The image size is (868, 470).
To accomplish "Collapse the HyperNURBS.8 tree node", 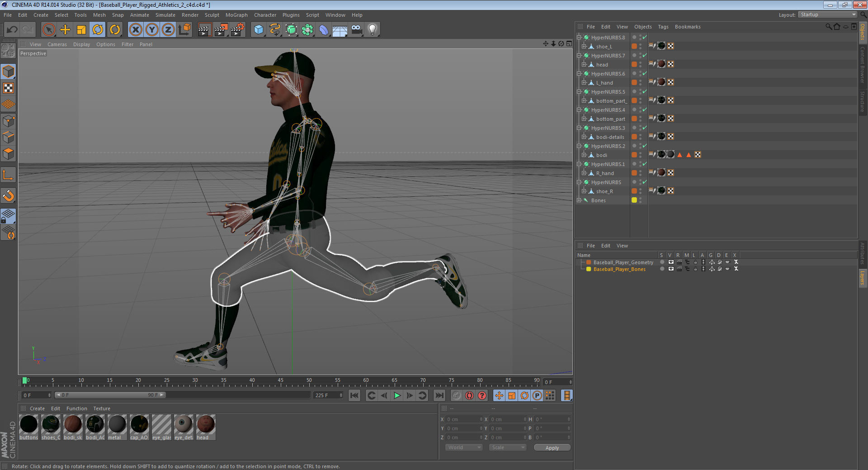I will click(579, 37).
